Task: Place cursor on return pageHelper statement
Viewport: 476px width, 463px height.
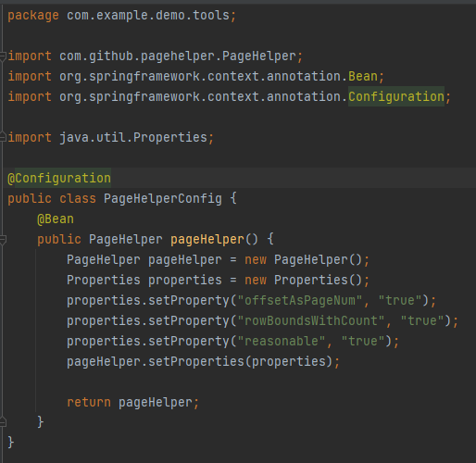Action: coord(133,402)
